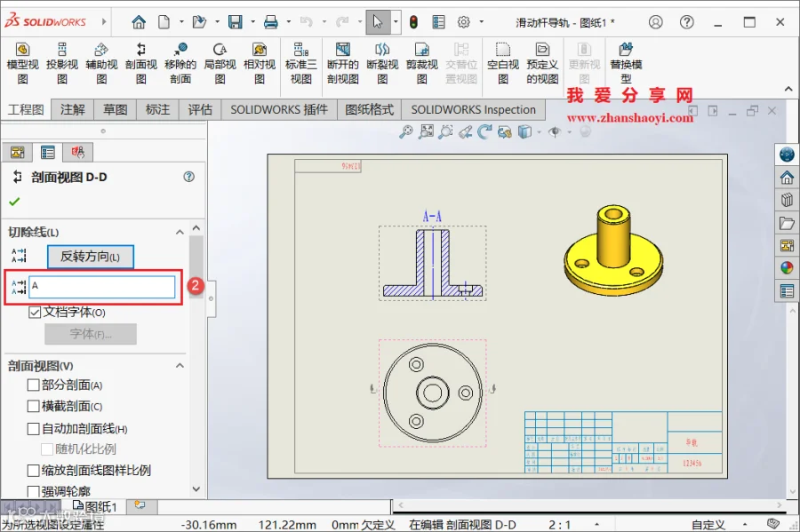This screenshot has height=532, width=800.
Task: Uncheck the 文档字体 document font checkbox
Action: tap(35, 313)
